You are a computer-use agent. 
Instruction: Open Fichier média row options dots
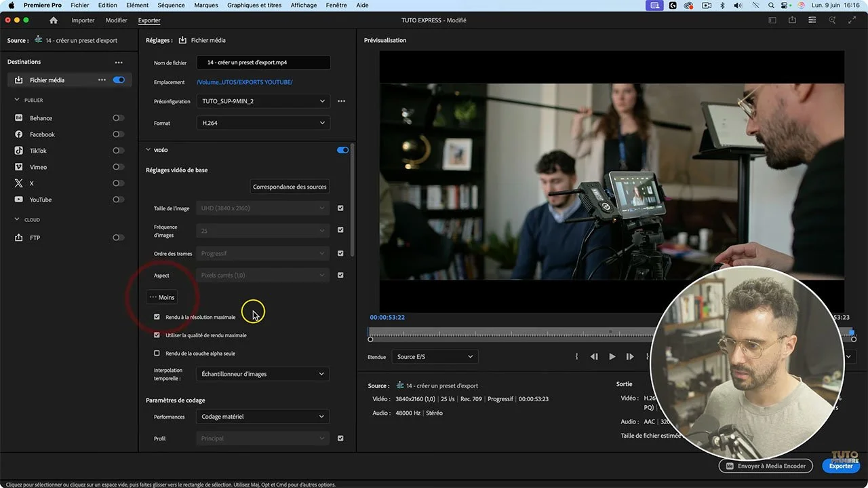(102, 80)
